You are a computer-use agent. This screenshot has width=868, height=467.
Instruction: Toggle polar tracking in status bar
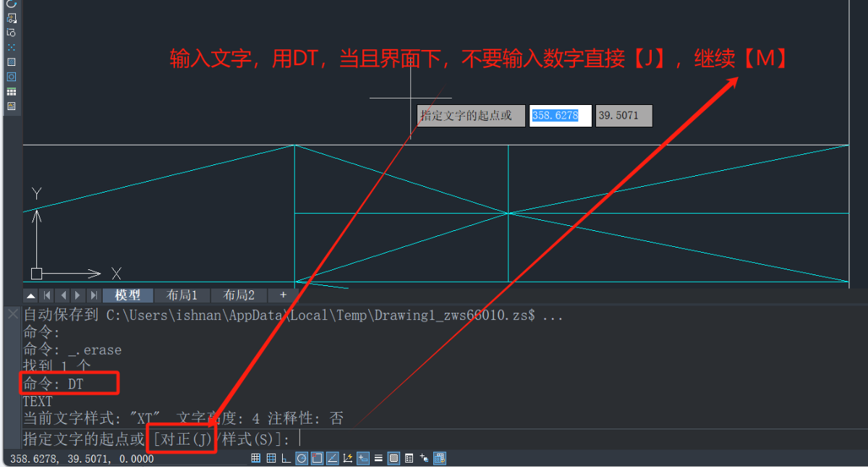(301, 458)
